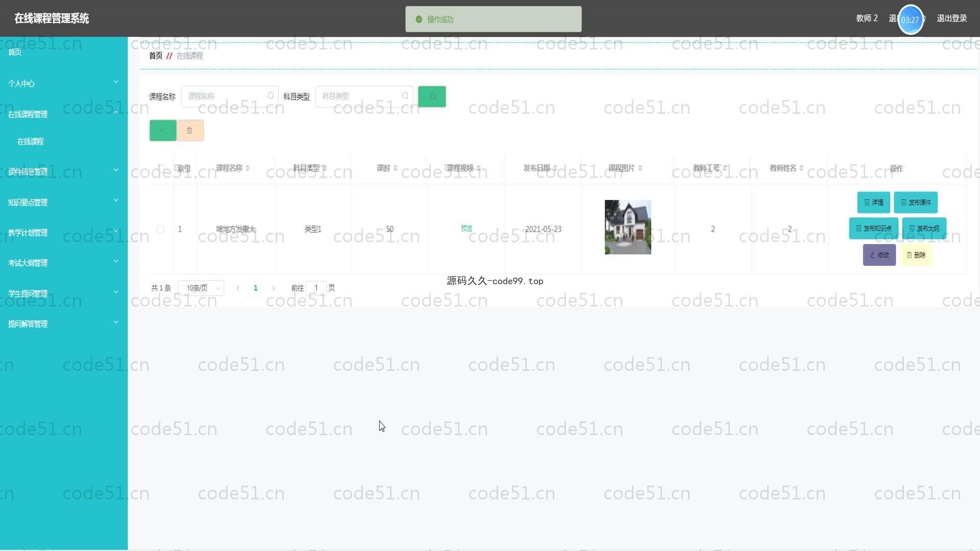Click 在线课程 in the breadcrumb
This screenshot has height=551, width=980.
point(190,56)
